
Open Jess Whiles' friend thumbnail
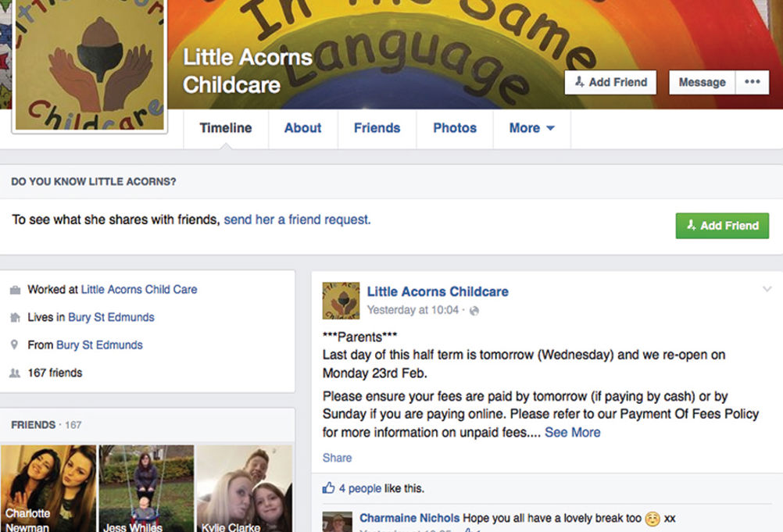(146, 488)
